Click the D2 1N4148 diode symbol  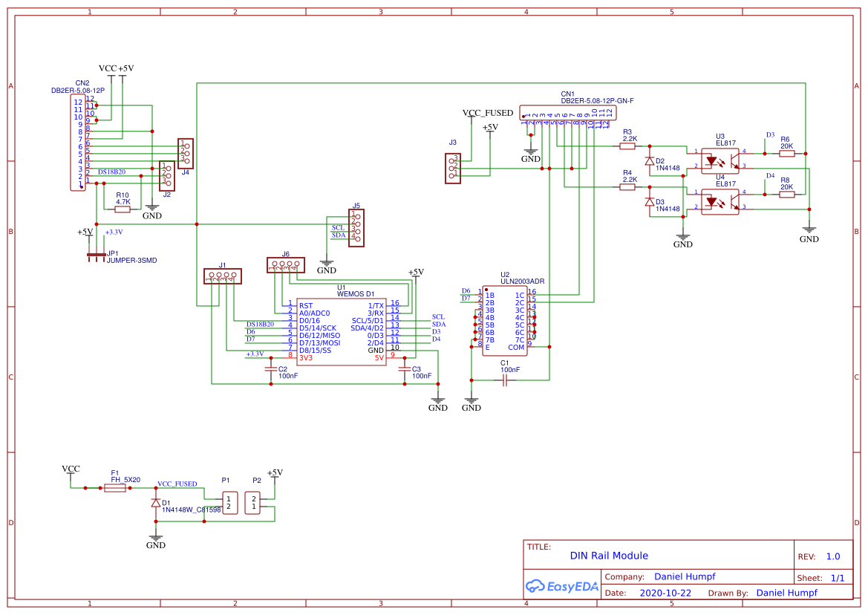650,161
